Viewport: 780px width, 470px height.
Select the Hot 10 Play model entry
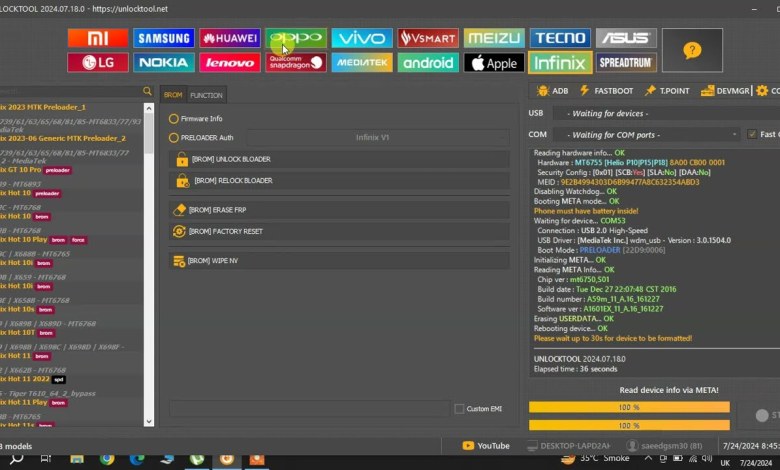click(44, 240)
